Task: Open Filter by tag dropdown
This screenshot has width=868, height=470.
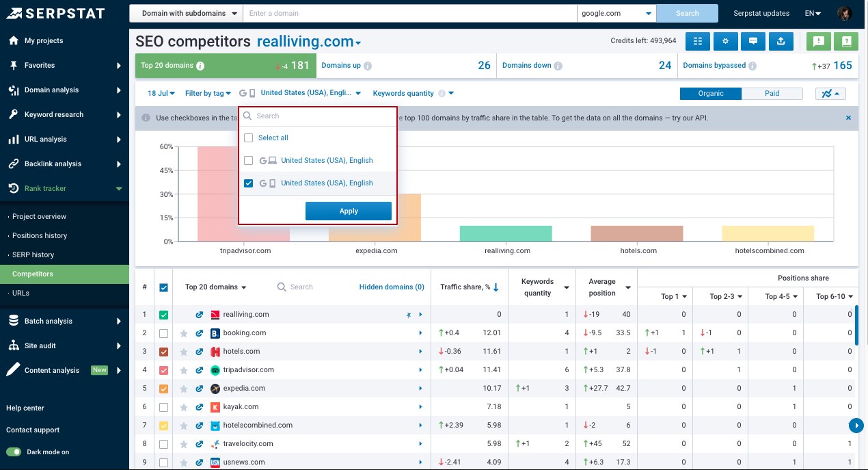Action: pyautogui.click(x=208, y=94)
